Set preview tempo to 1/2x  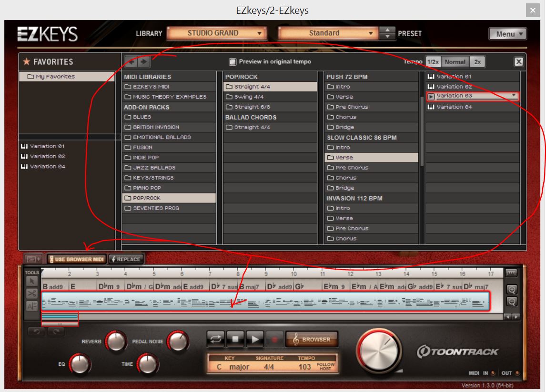click(x=433, y=61)
